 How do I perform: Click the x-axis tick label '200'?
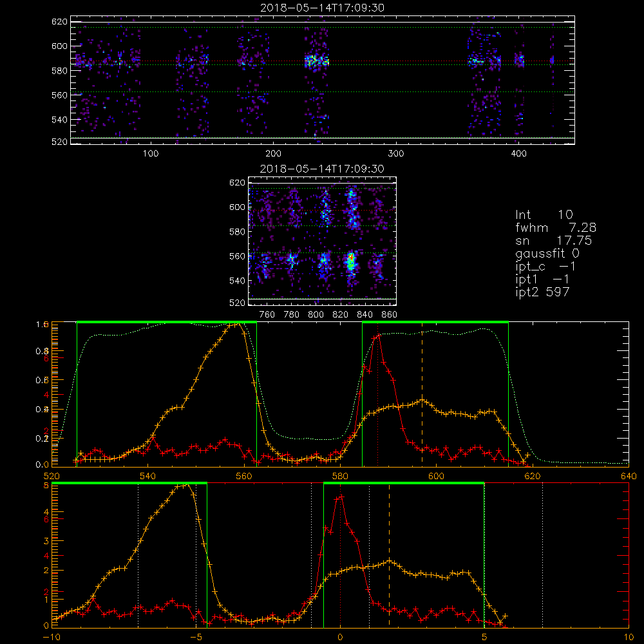[x=273, y=154]
